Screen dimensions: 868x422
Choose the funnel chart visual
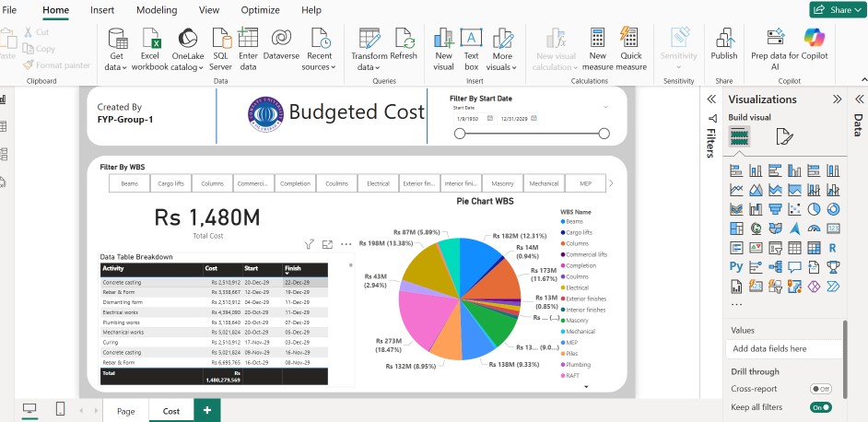tap(775, 209)
